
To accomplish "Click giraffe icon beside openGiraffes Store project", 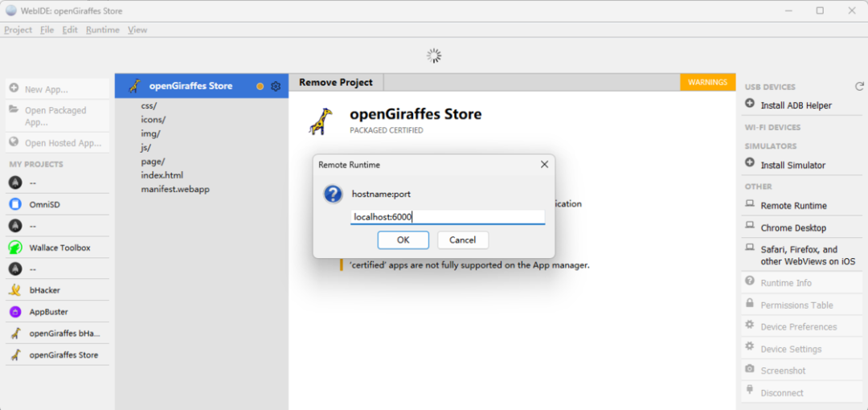I will pos(16,355).
